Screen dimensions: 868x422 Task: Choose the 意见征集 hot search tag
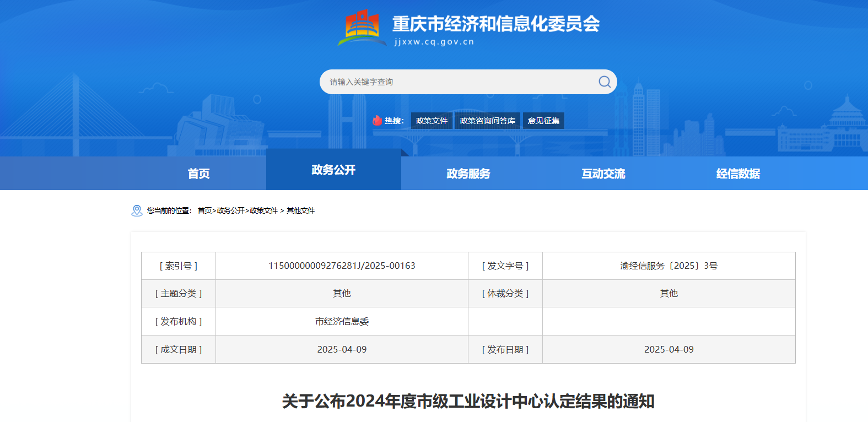(x=543, y=121)
